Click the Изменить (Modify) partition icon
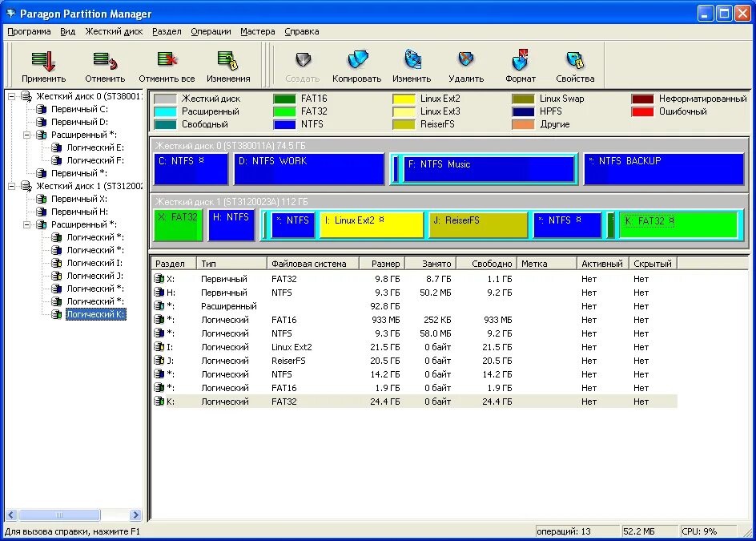Screen dimensions: 756x541 tap(412, 60)
